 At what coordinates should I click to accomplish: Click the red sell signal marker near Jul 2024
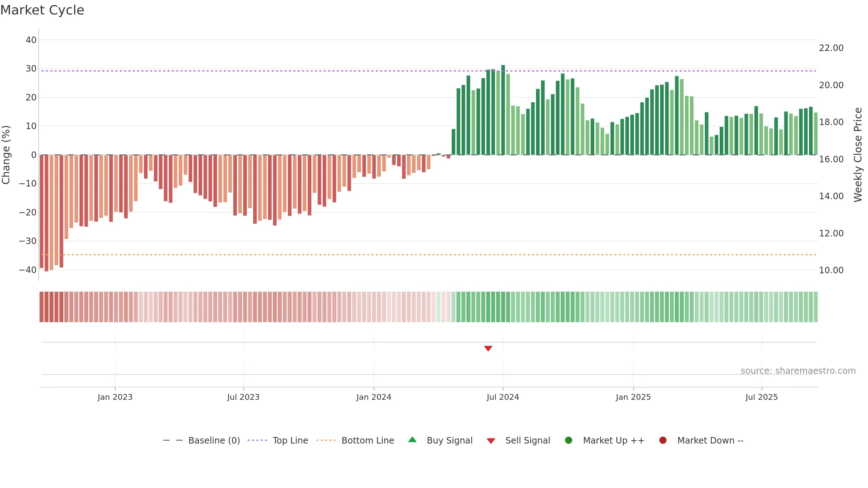point(488,348)
